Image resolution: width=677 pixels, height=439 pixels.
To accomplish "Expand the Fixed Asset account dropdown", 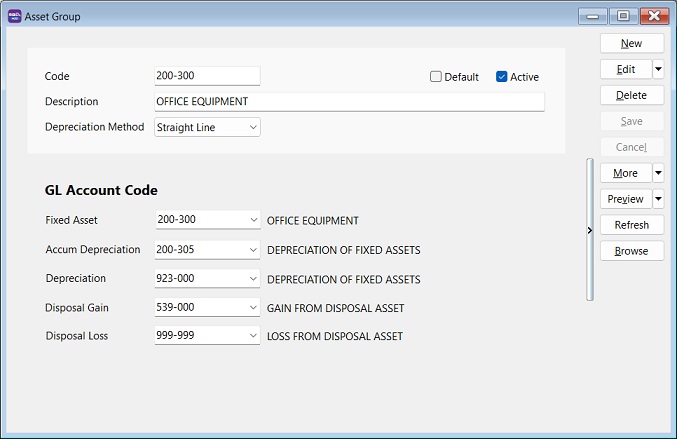I will click(x=252, y=221).
